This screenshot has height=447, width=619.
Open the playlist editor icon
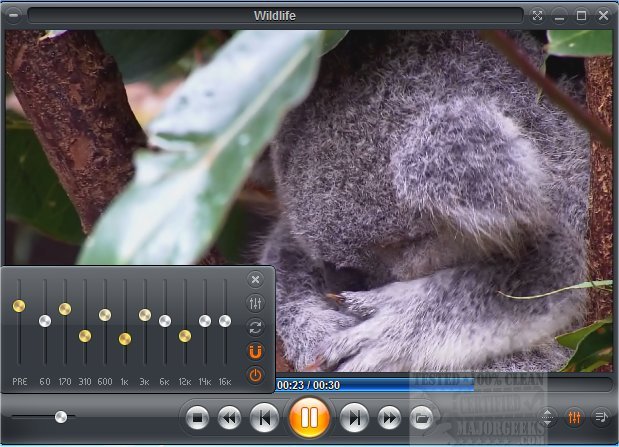coord(601,417)
